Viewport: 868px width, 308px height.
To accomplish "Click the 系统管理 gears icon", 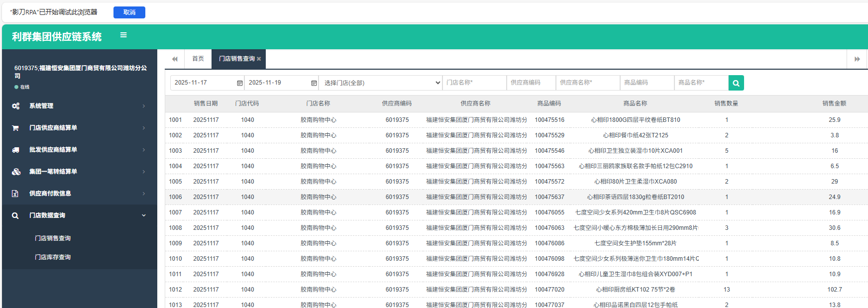I will [x=15, y=106].
